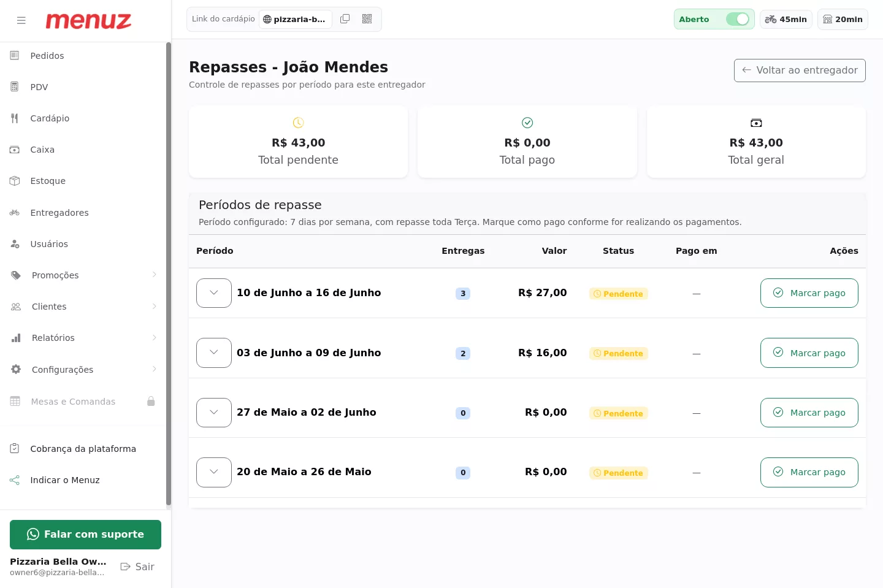883x588 pixels.
Task: Mark 20 de Maio a 26 de Maio as paid
Action: pyautogui.click(x=809, y=472)
